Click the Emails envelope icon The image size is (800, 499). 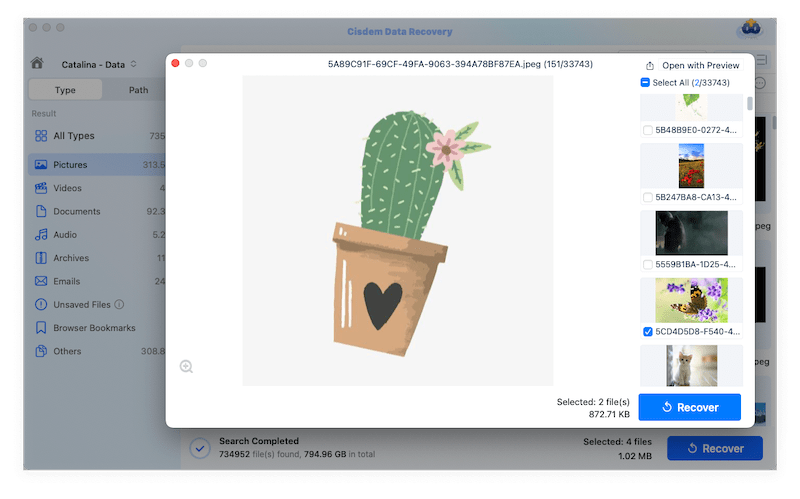41,281
